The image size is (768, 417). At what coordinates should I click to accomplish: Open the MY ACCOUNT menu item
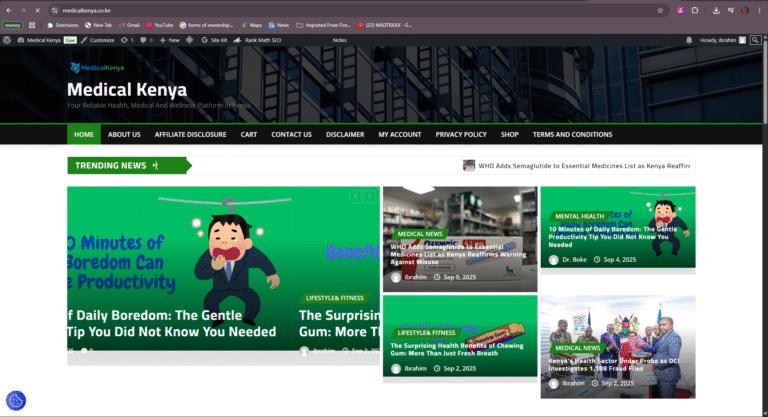[x=400, y=134]
